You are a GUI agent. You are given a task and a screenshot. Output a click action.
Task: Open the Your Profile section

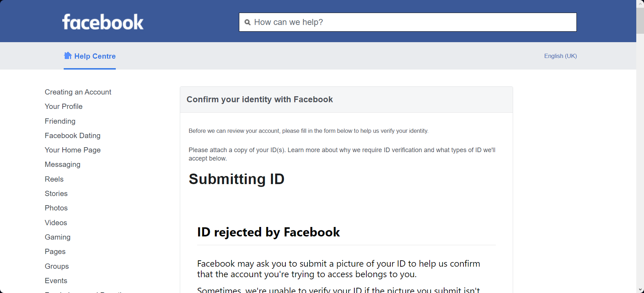pos(63,106)
